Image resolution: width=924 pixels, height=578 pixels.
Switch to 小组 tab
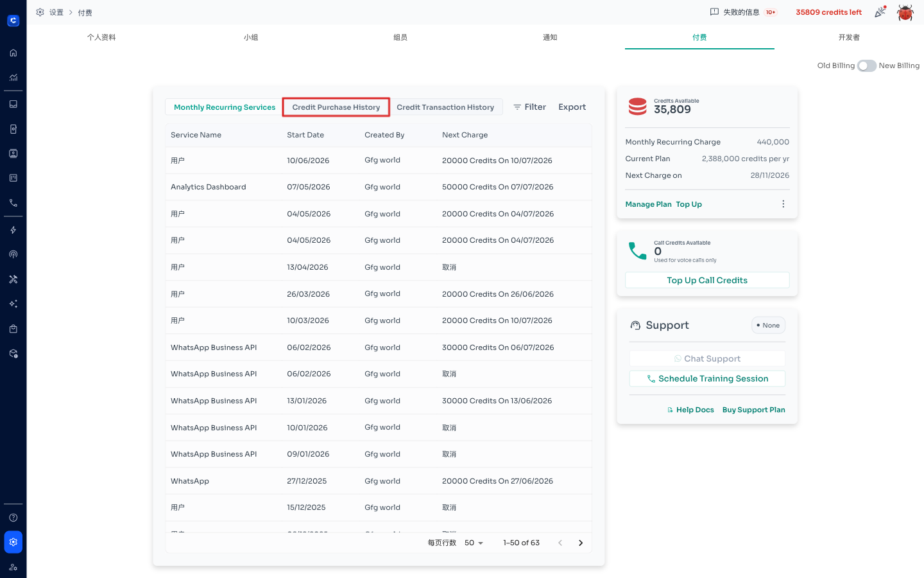tap(251, 37)
